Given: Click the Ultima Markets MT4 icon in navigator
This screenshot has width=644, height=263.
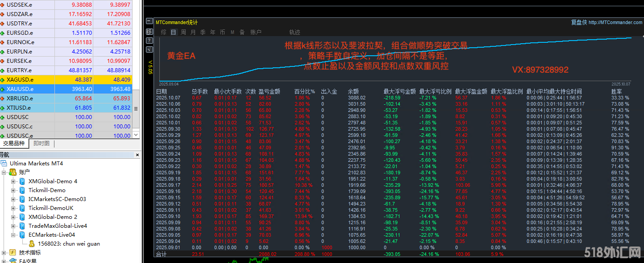Looking at the screenshot, I should coord(4,164).
